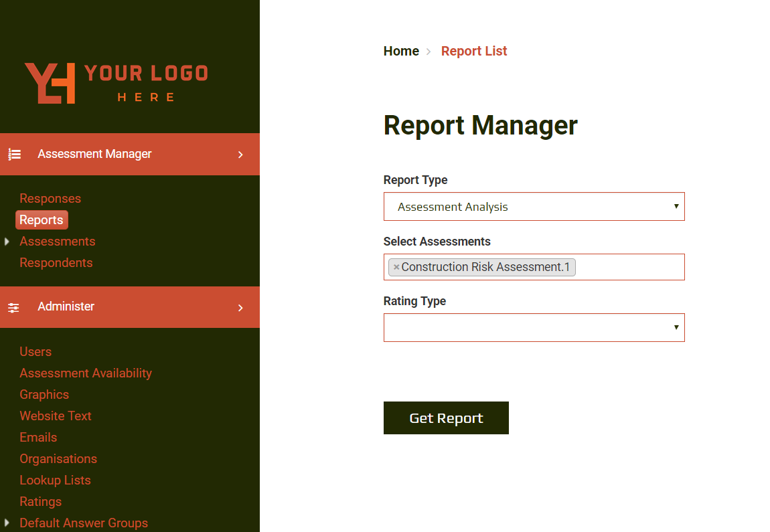This screenshot has width=770, height=532.
Task: Expand the Assessments tree item
Action: 7,241
